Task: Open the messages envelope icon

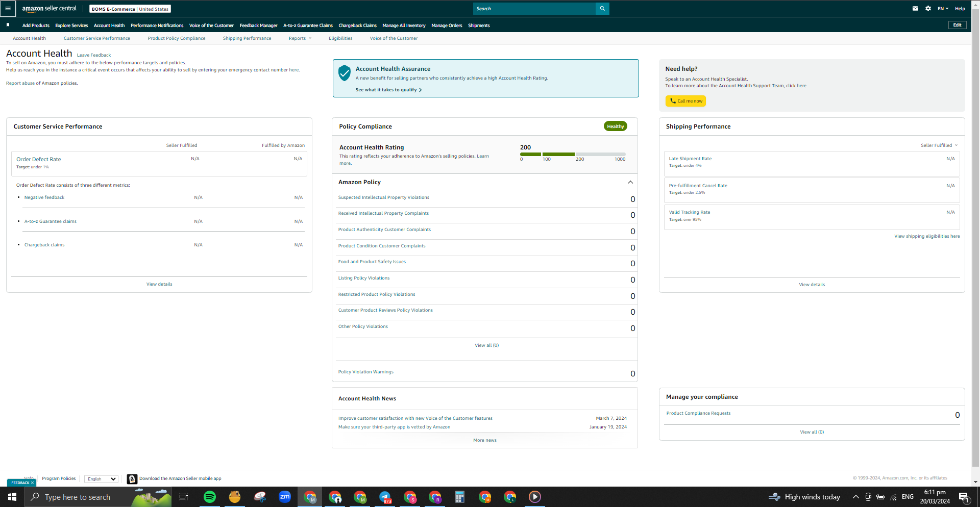Action: (x=915, y=9)
